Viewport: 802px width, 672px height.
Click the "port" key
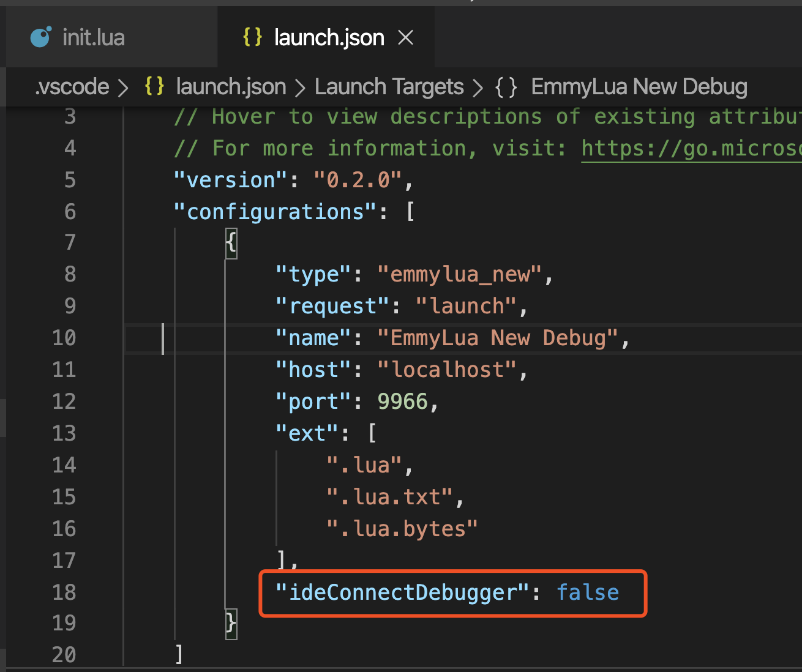[313, 401]
